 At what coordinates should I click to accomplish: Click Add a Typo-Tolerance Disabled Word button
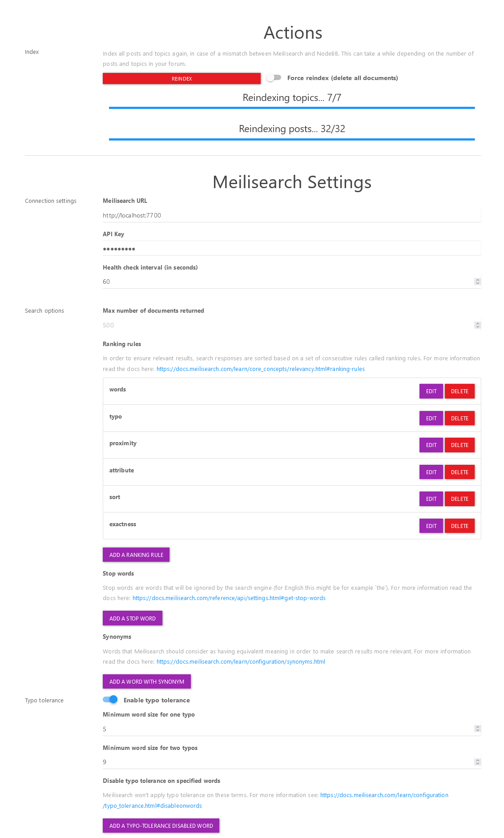coord(161,826)
